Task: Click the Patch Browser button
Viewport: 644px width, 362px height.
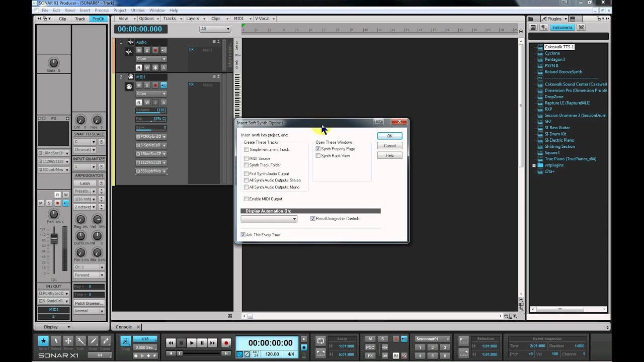Action: coord(89,303)
